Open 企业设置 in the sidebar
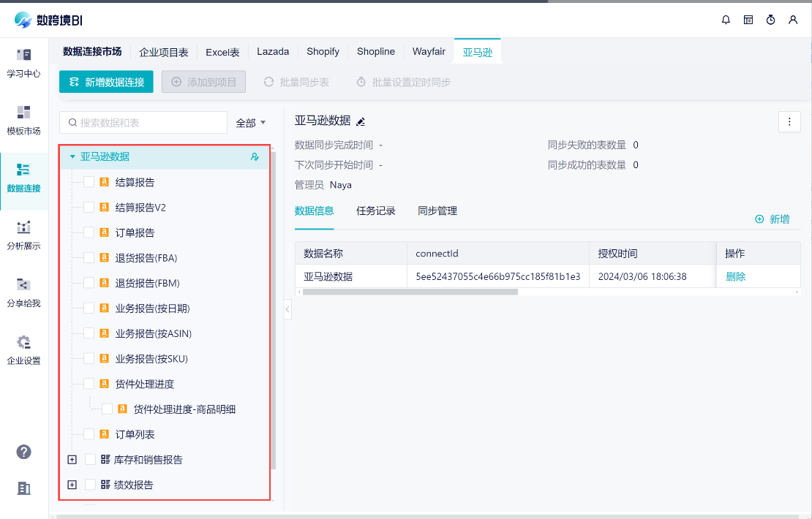This screenshot has width=812, height=519. coord(23,349)
